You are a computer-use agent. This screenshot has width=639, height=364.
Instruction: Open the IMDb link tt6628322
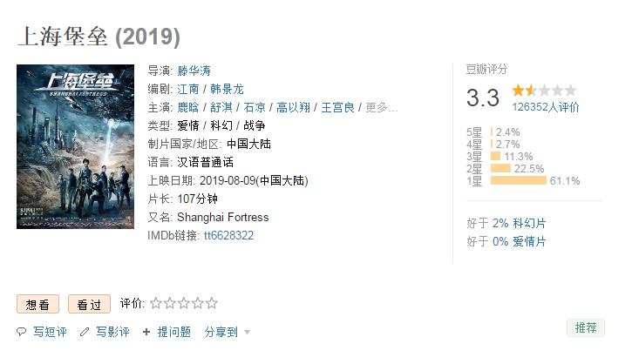(228, 236)
